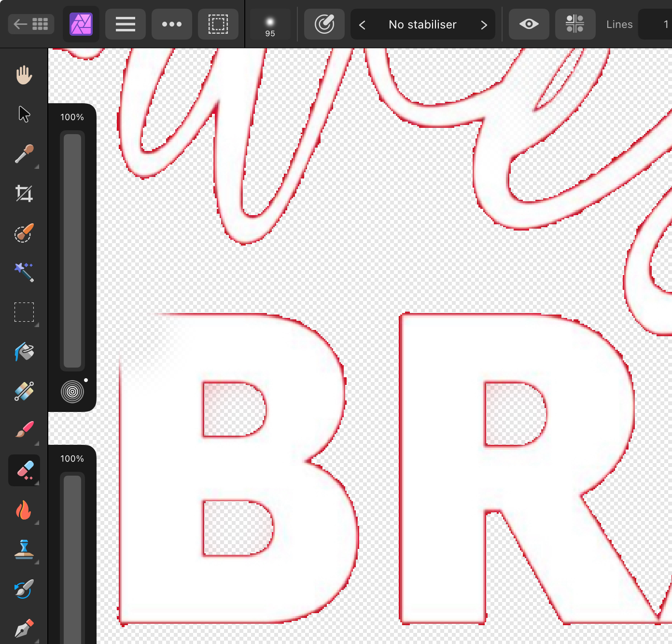
Task: Open the Photo Persona icon
Action: (x=81, y=24)
